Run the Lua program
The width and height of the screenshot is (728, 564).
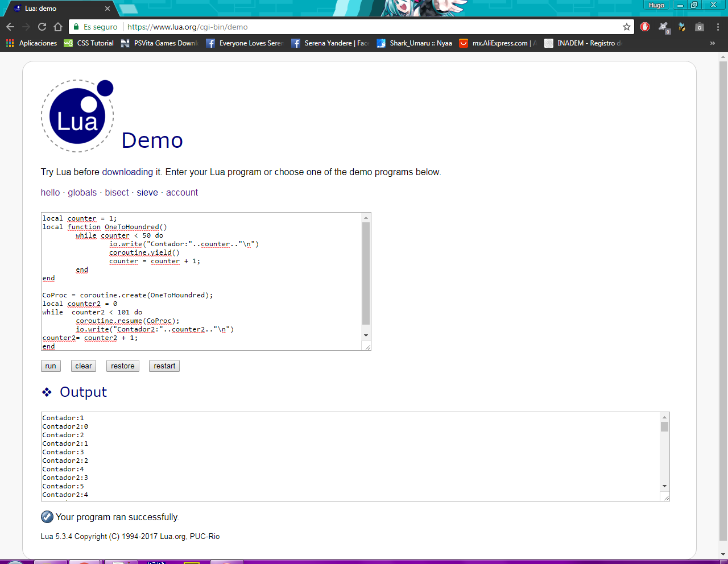click(x=50, y=366)
